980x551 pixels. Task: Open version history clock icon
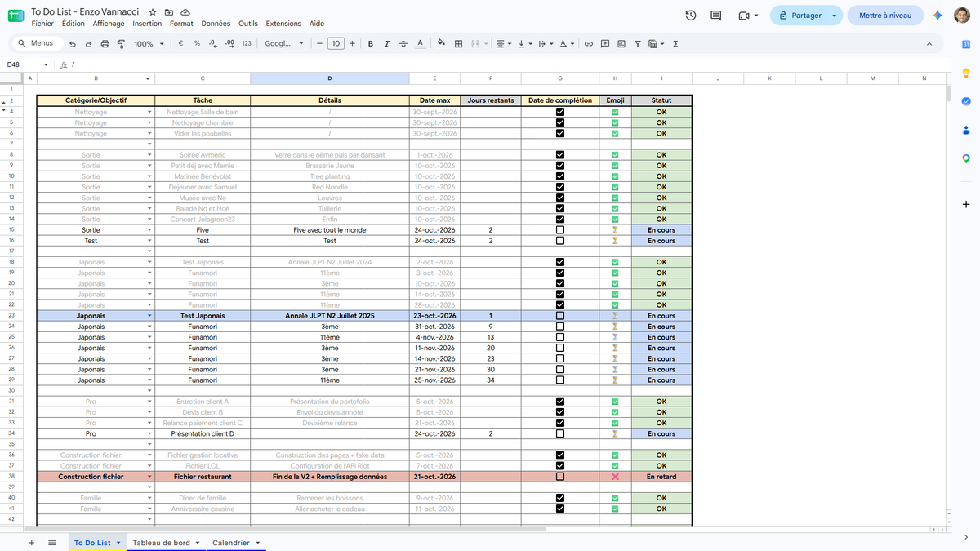[x=691, y=16]
